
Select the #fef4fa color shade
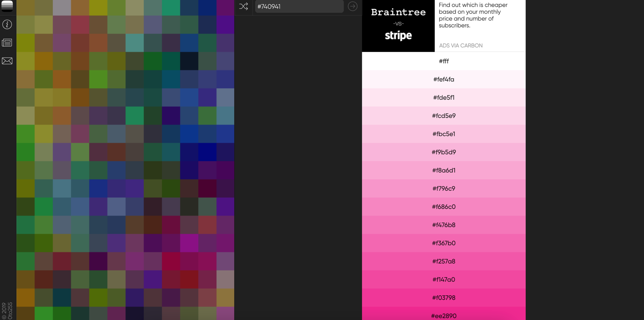[x=444, y=79]
